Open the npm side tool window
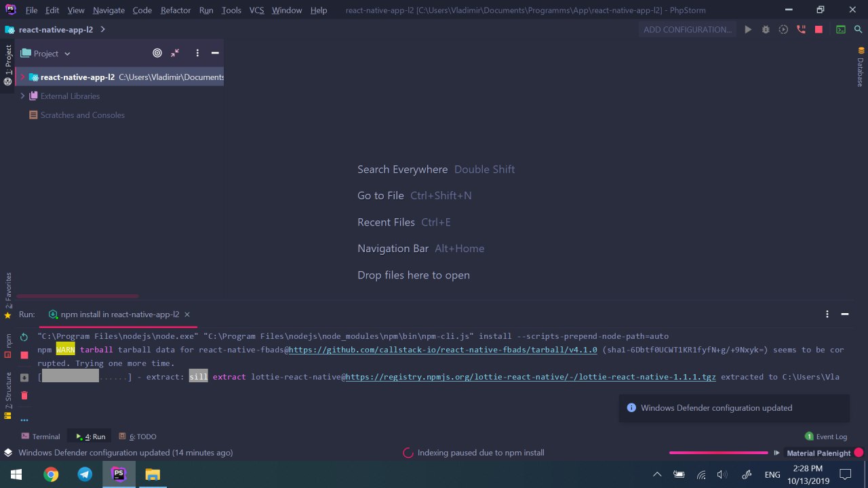868x488 pixels. coord(8,345)
